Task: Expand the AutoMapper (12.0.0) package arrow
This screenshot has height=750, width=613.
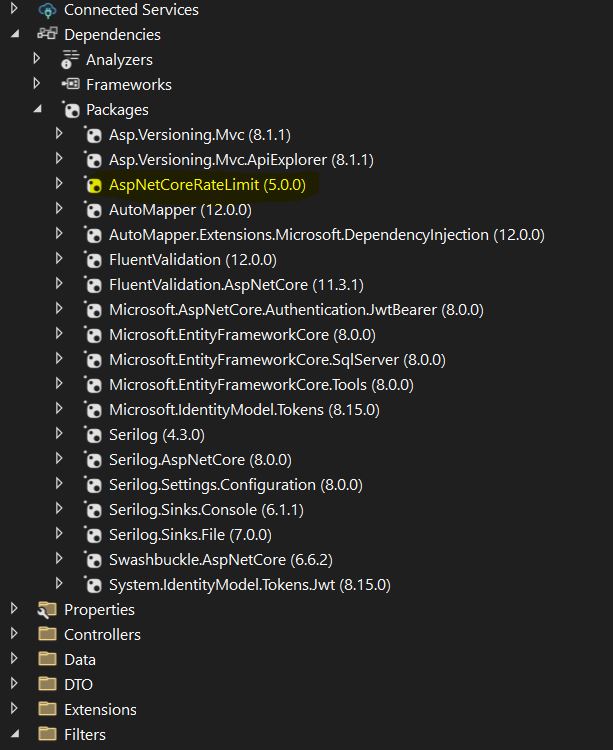Action: 60,210
